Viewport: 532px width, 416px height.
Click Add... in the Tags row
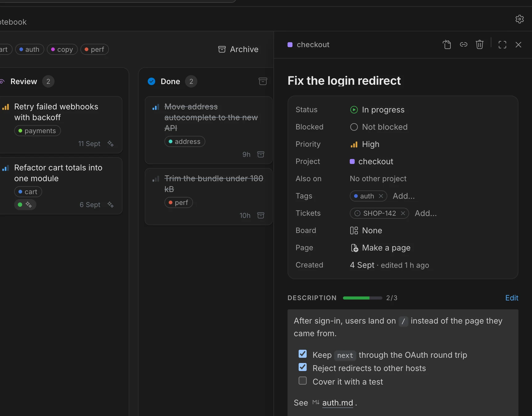pos(404,196)
